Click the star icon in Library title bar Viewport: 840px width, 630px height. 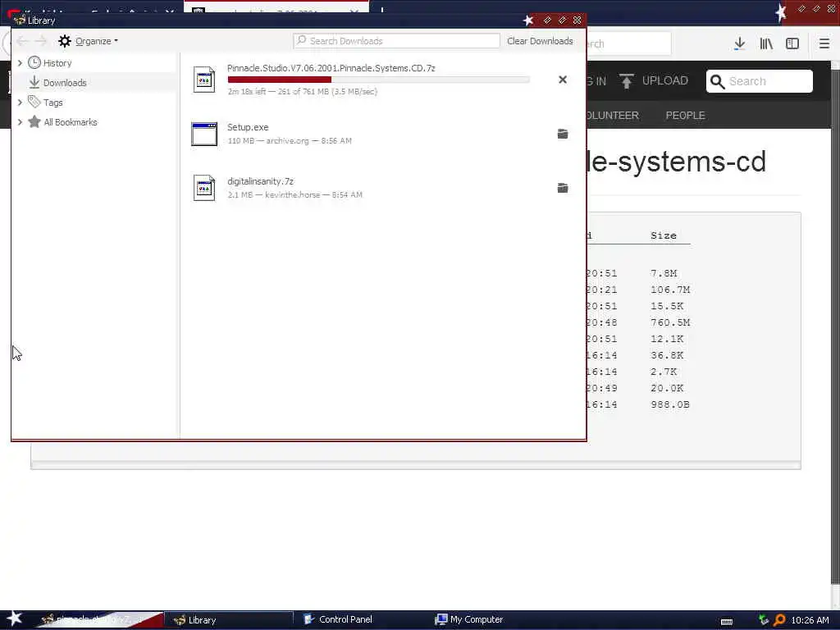[528, 21]
